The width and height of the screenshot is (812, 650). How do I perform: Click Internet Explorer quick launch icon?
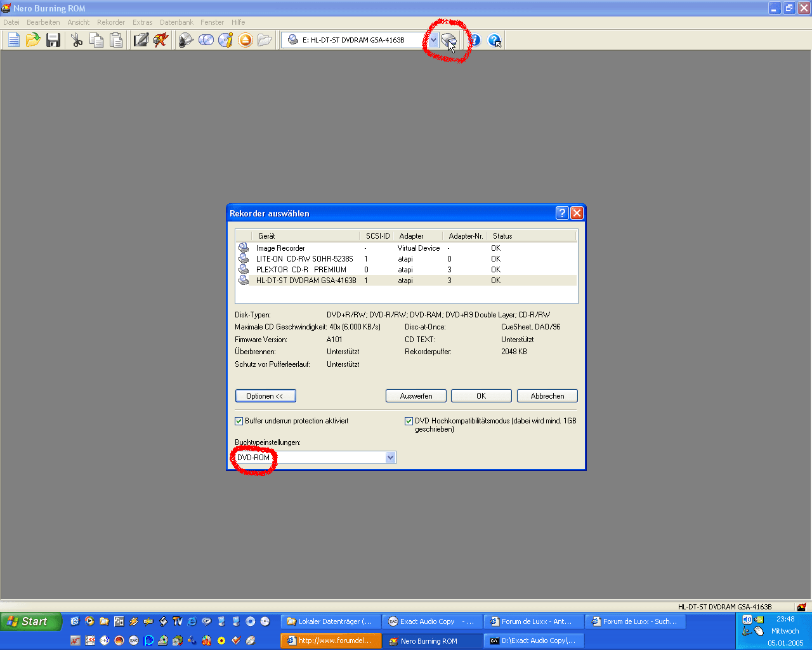pos(192,621)
